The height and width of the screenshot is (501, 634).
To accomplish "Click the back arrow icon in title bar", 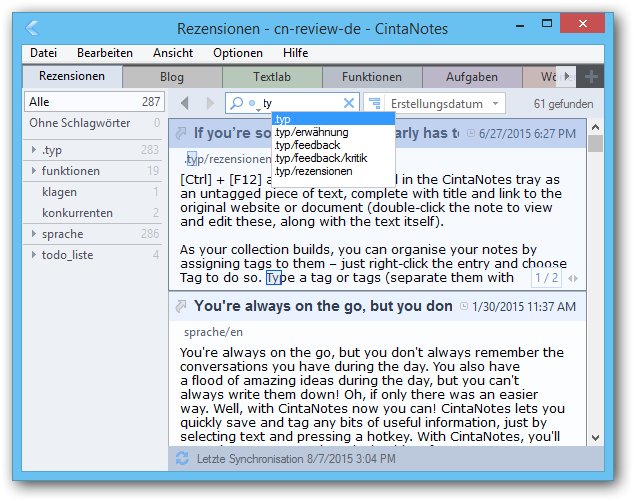I will click(32, 28).
